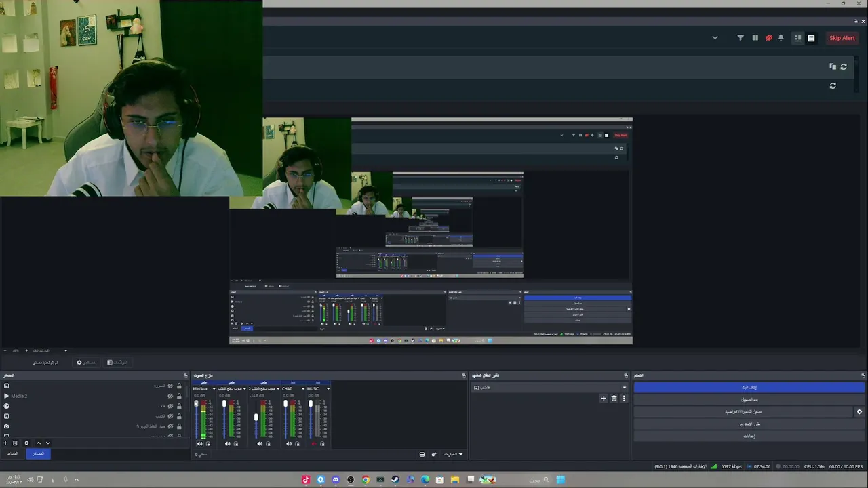Move selected source up
868x488 pixels.
click(x=38, y=443)
